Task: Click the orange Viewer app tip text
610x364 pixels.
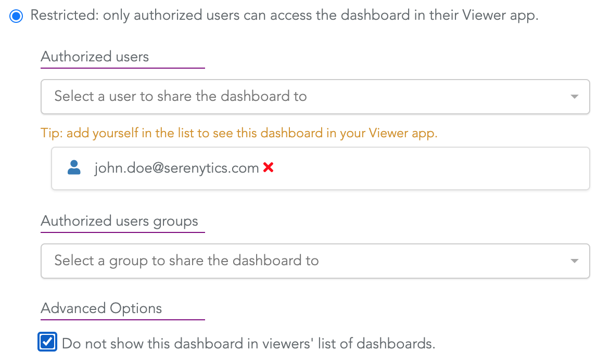Action: coord(239,133)
